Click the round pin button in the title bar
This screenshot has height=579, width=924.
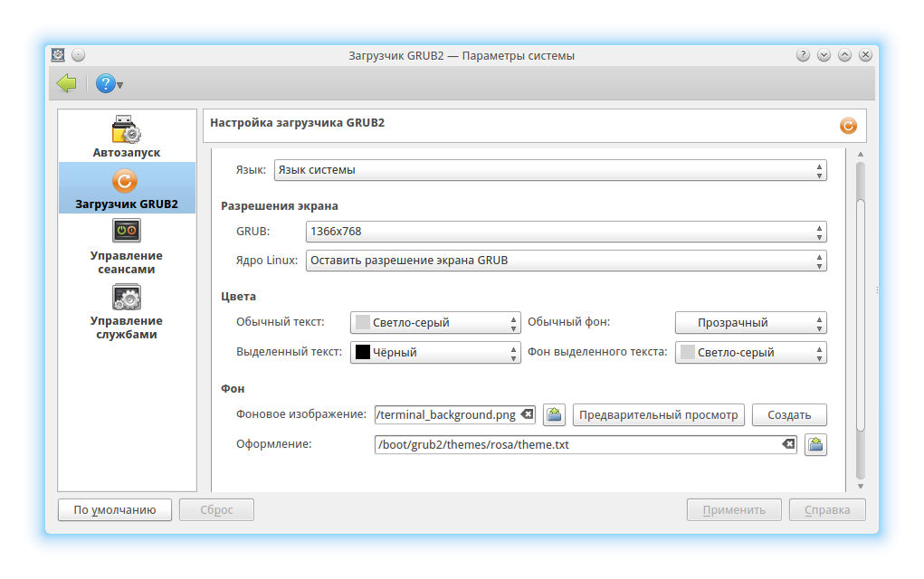[x=79, y=55]
